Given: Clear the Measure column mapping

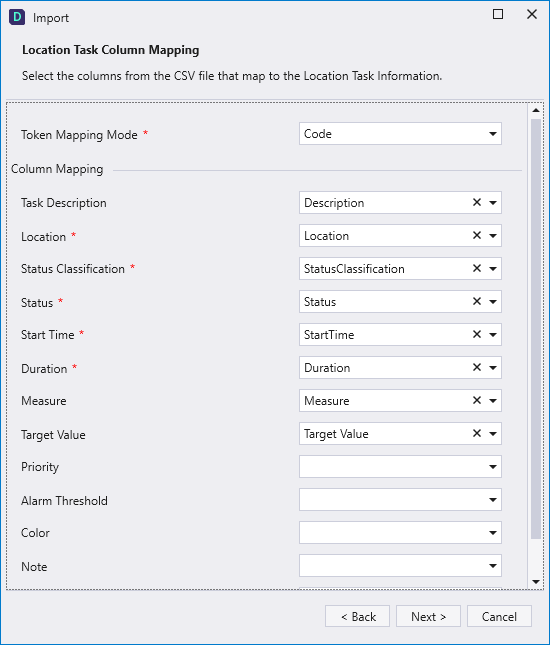Looking at the screenshot, I should [x=477, y=400].
